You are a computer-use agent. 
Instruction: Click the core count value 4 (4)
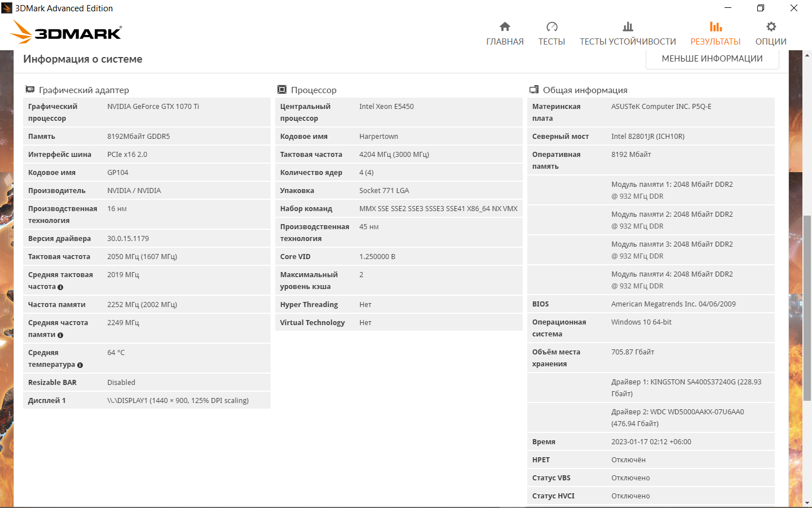(x=367, y=173)
